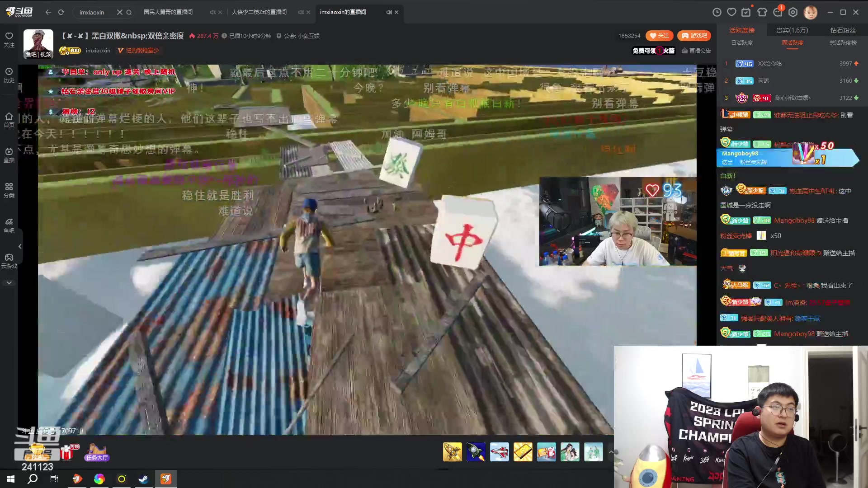868x488 pixels.
Task: Open 鱼吧 in the left sidebar
Action: point(9,225)
